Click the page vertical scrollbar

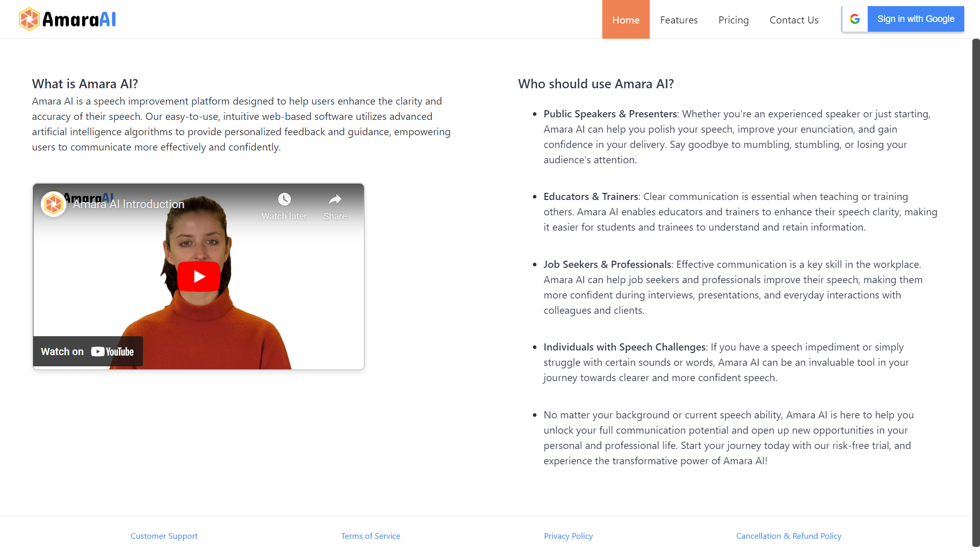(x=976, y=292)
